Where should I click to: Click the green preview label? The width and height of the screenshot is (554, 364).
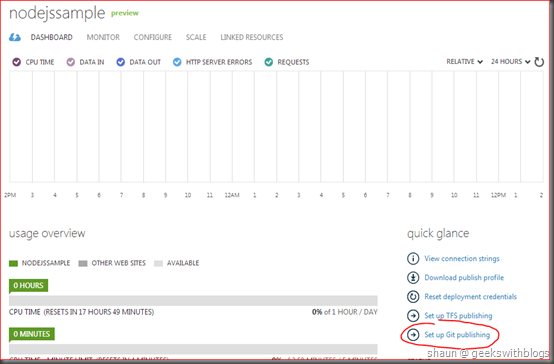125,13
